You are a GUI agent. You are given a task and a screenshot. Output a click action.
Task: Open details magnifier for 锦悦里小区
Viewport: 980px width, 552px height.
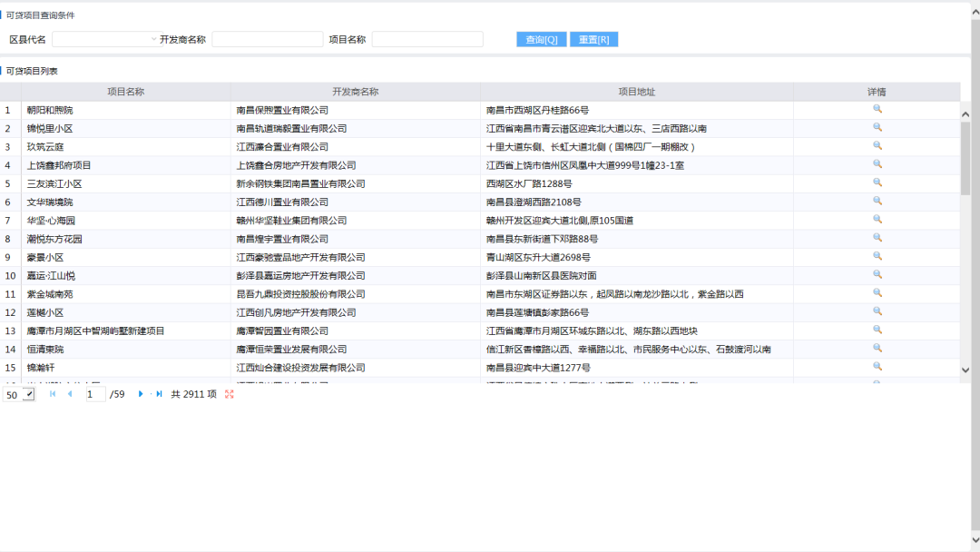point(877,127)
